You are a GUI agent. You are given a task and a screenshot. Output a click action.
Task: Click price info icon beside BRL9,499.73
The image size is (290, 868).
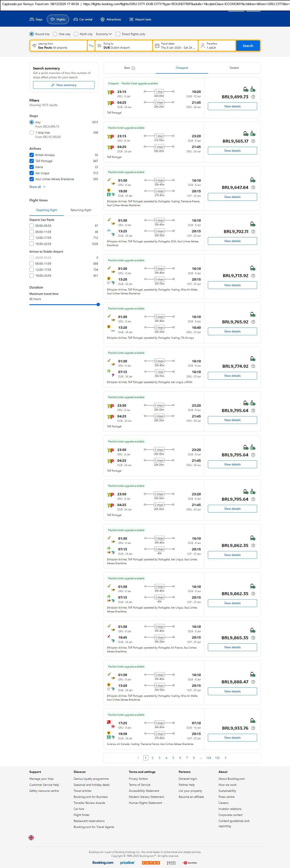point(253,97)
